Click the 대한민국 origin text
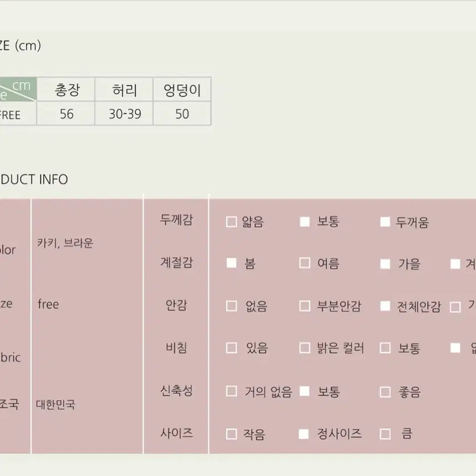476x476 pixels. point(56,404)
